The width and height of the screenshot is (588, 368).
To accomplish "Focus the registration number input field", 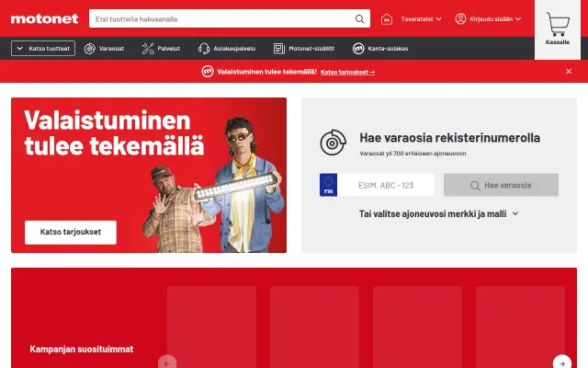I will [386, 185].
